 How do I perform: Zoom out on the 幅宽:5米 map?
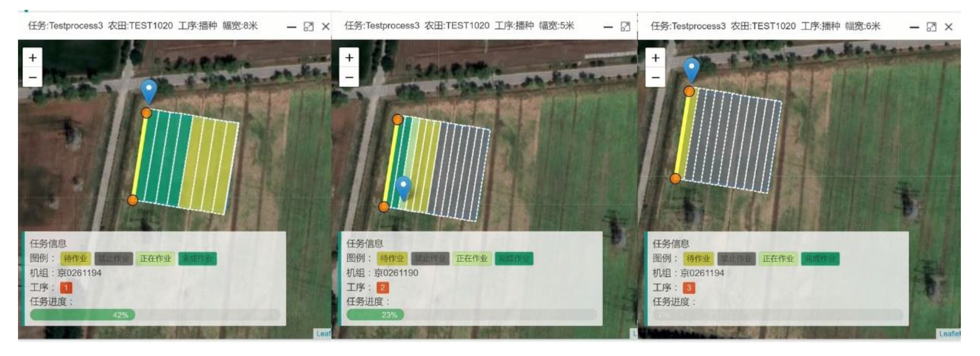point(349,78)
